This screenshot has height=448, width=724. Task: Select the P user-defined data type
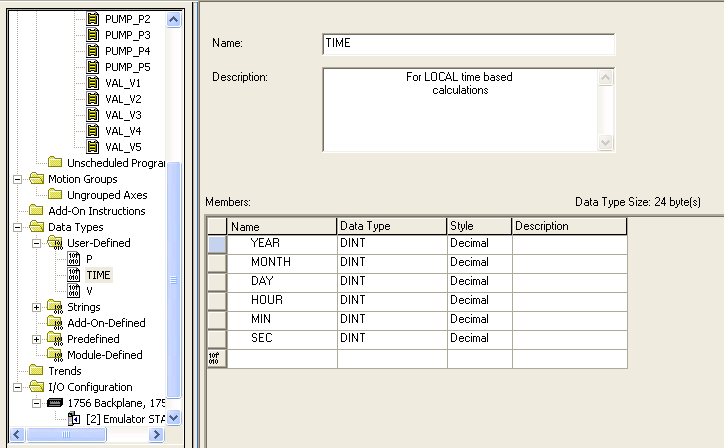click(x=89, y=259)
